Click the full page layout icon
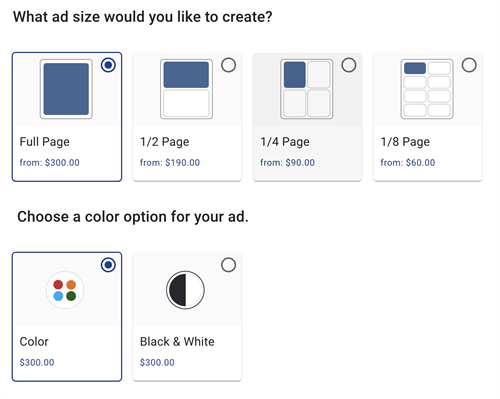The height and width of the screenshot is (399, 500). [x=66, y=89]
